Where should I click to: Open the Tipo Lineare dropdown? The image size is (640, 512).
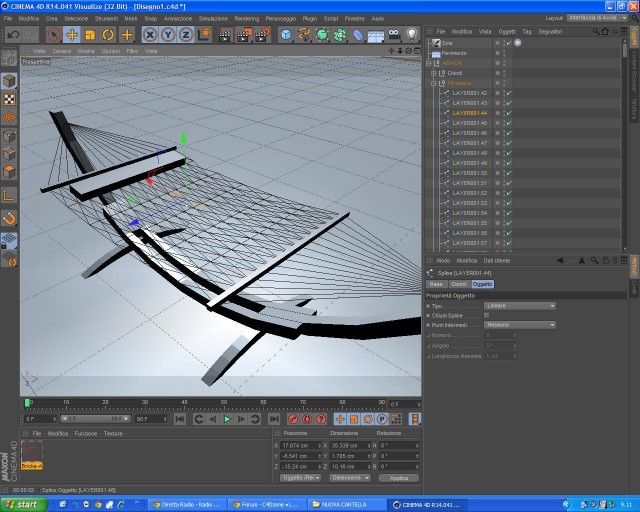point(520,306)
